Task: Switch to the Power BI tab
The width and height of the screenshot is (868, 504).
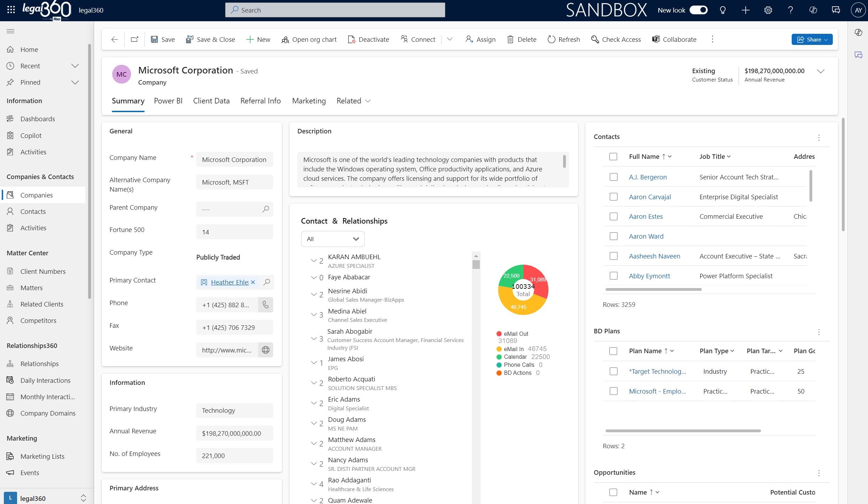Action: click(168, 101)
